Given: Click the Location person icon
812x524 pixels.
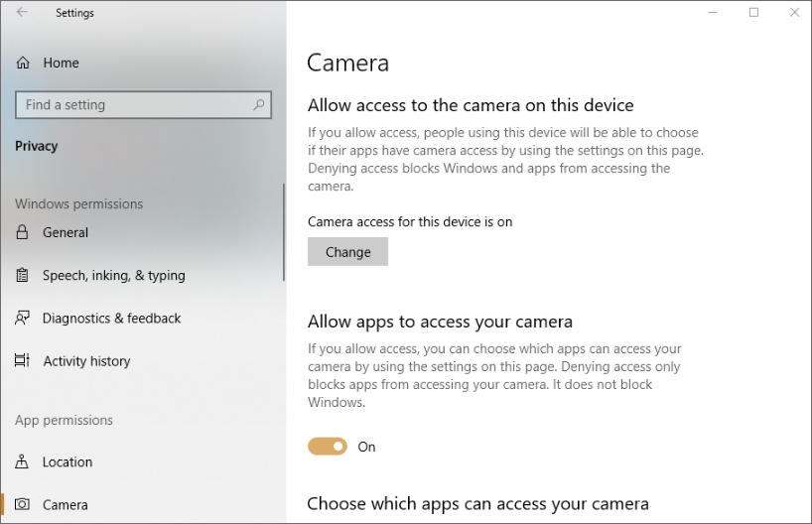Looking at the screenshot, I should [22, 461].
